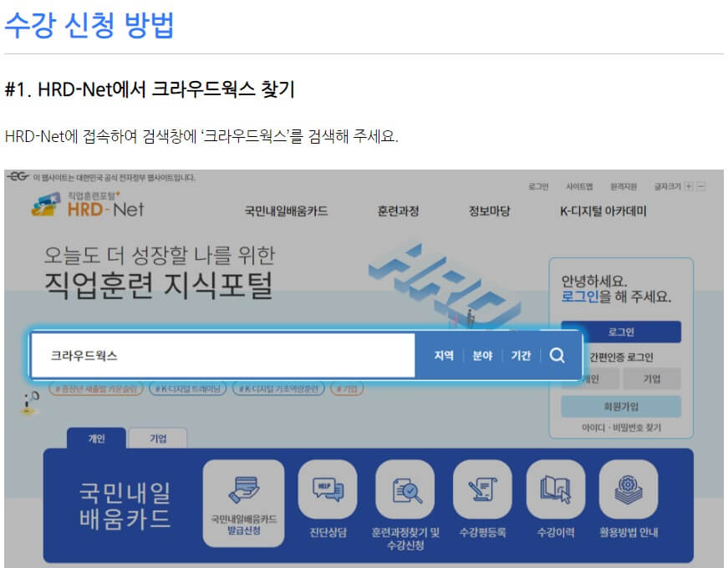Image resolution: width=728 pixels, height=568 pixels.
Task: Open 아이디·비밀번호 찾기 link
Action: (622, 427)
